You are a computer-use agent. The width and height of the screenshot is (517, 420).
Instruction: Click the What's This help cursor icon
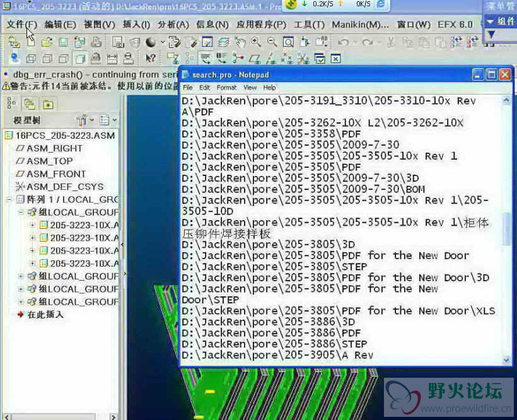(x=150, y=59)
